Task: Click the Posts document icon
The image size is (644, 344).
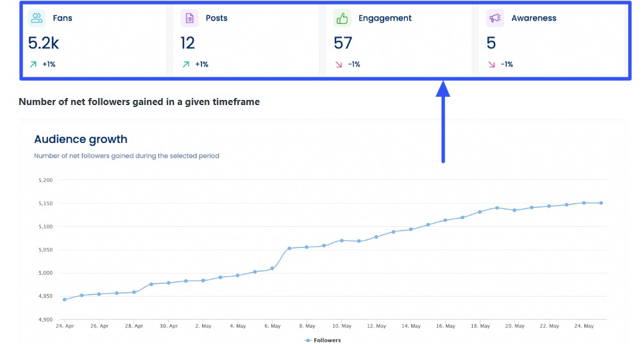Action: tap(189, 18)
